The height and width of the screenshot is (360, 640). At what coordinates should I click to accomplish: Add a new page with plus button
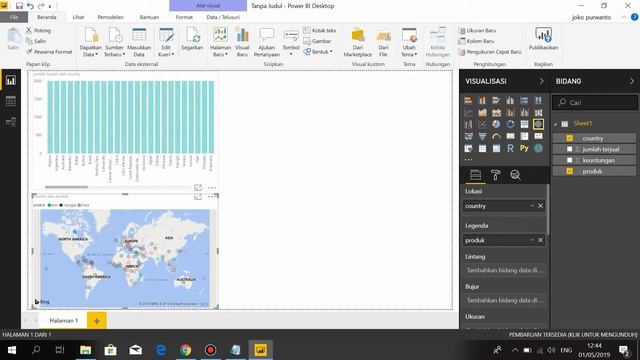(97, 321)
